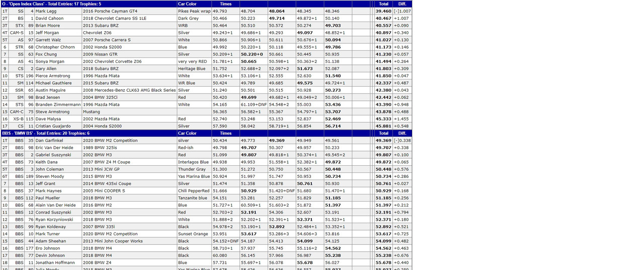
Task: Select driver name Mark Legg
Action: [x=46, y=11]
